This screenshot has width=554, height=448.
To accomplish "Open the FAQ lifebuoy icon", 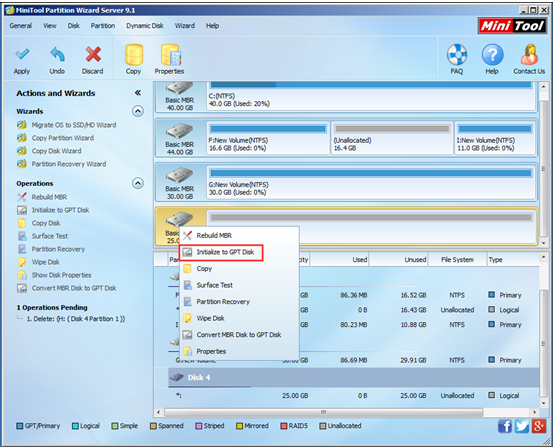I will 456,54.
